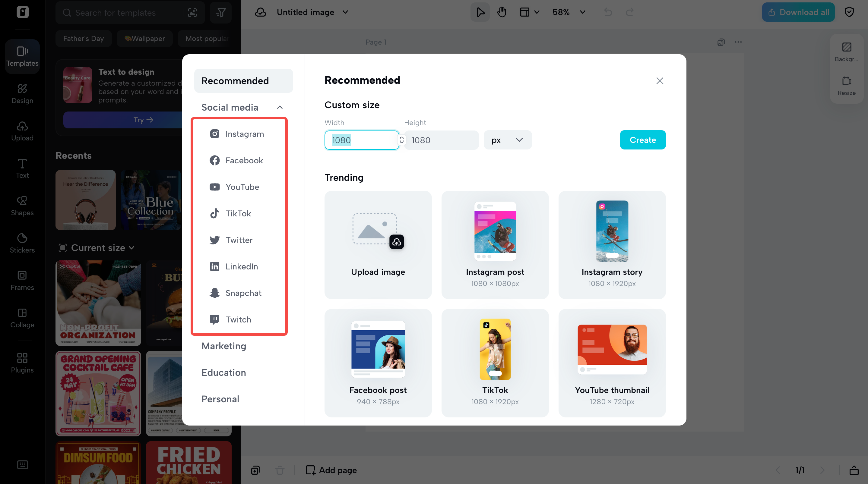Open the Upload sidebar panel
The height and width of the screenshot is (484, 868).
click(x=22, y=131)
